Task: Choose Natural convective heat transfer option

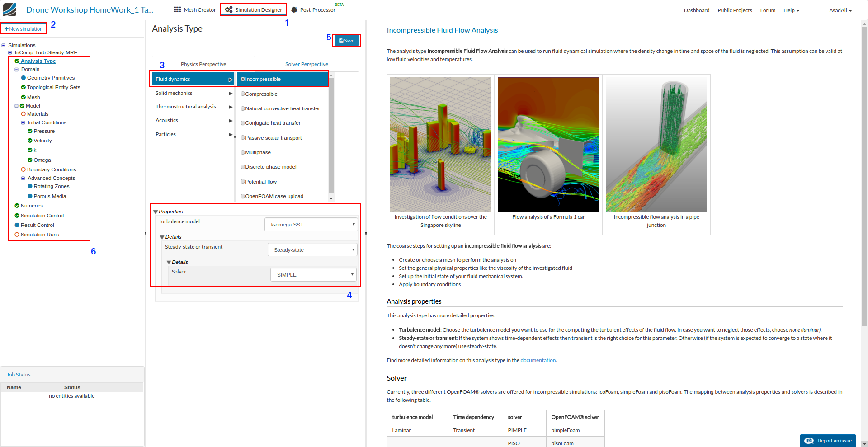Action: click(x=243, y=108)
